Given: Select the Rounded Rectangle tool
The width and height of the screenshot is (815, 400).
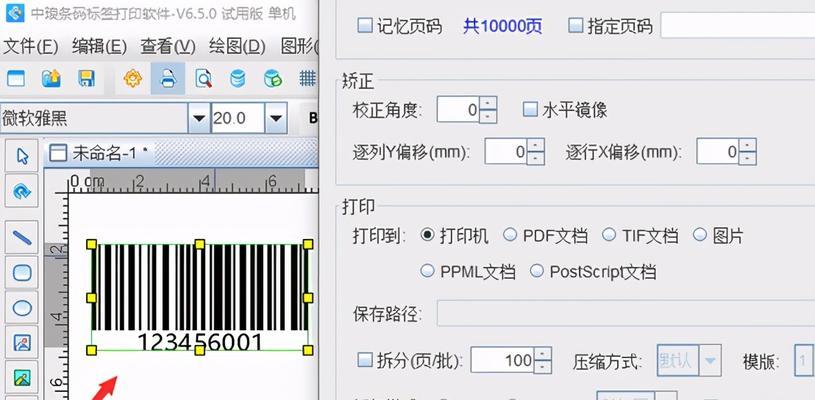Looking at the screenshot, I should click(21, 273).
